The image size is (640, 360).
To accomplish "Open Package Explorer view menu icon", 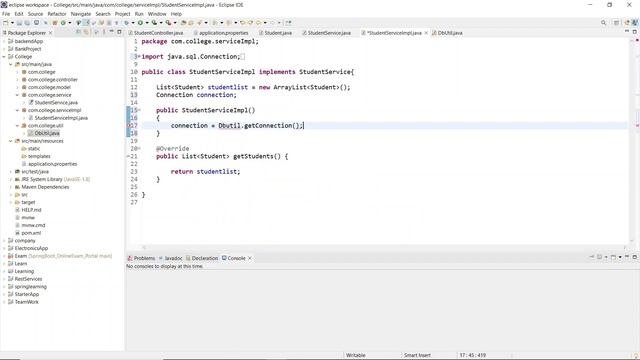I will 104,32.
